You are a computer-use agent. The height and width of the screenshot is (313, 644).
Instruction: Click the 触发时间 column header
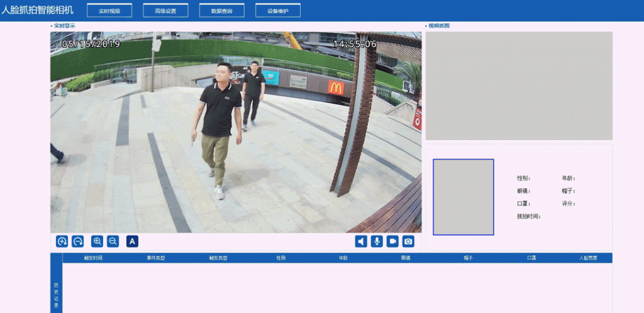93,258
